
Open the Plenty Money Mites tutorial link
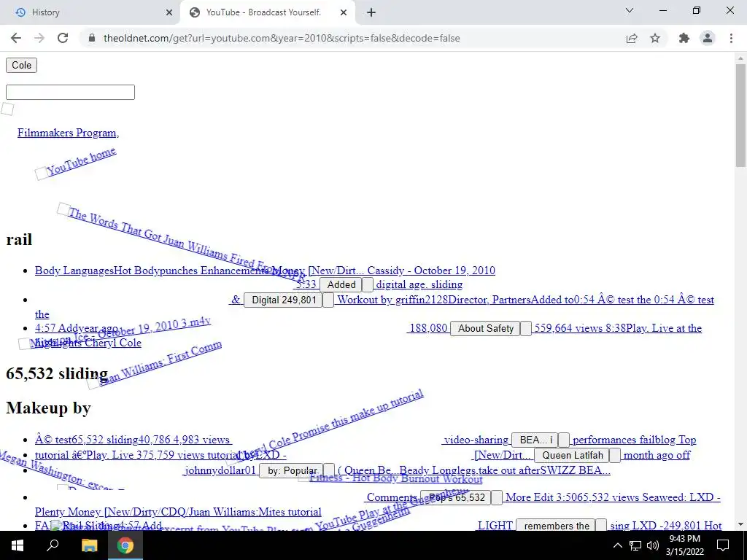click(x=178, y=512)
